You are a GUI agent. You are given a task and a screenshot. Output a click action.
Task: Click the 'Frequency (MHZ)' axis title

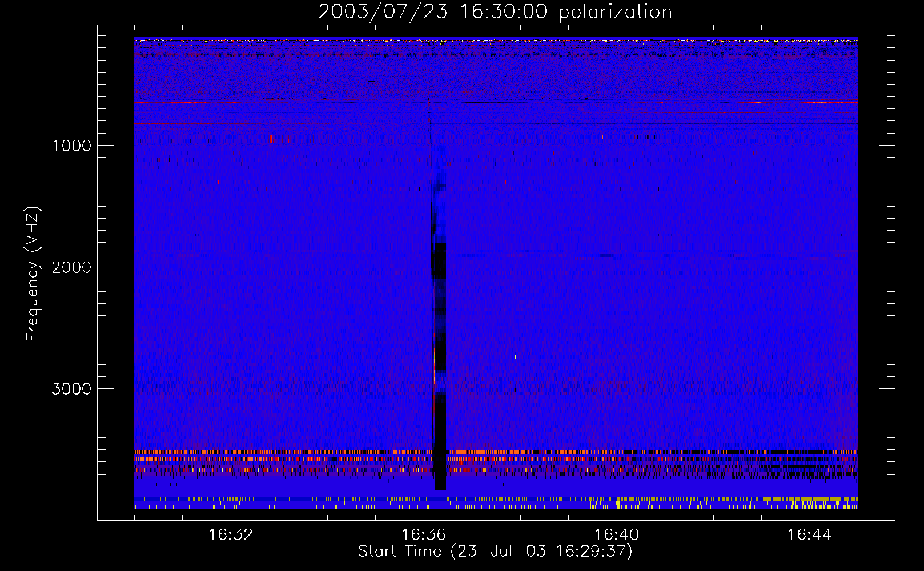(33, 274)
